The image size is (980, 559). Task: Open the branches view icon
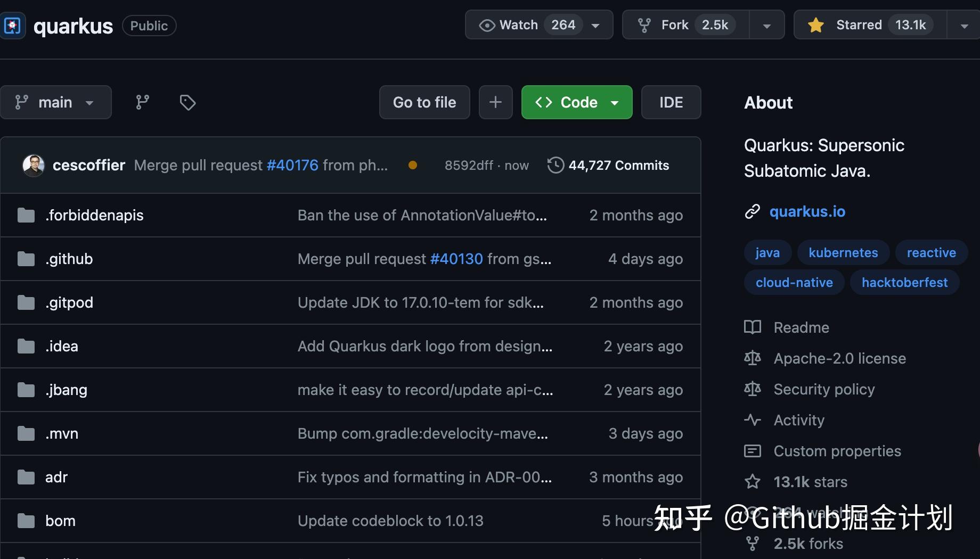142,102
